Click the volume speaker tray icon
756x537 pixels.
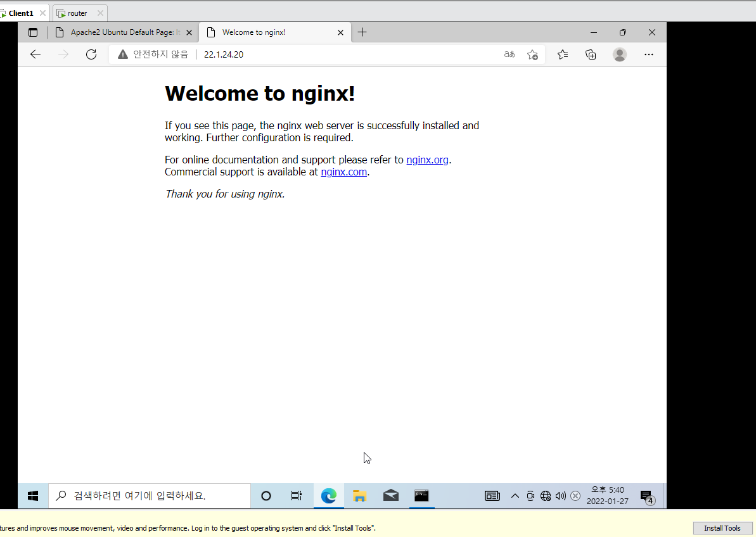click(x=560, y=496)
